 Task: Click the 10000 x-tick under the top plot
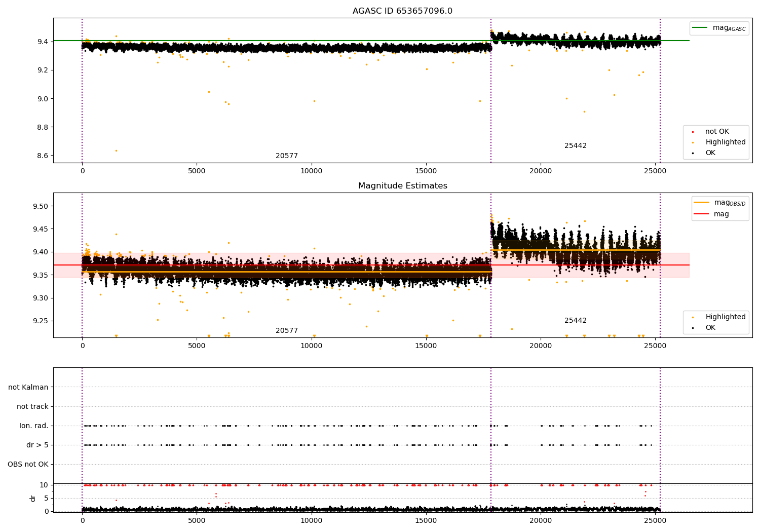[x=311, y=171]
